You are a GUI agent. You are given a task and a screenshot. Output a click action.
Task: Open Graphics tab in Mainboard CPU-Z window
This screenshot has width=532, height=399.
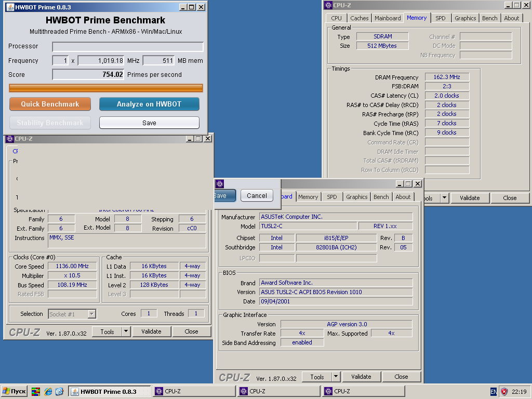tap(356, 197)
